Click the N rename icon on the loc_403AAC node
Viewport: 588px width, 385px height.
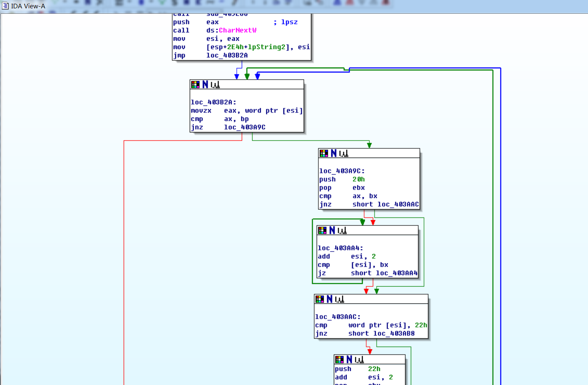(330, 299)
